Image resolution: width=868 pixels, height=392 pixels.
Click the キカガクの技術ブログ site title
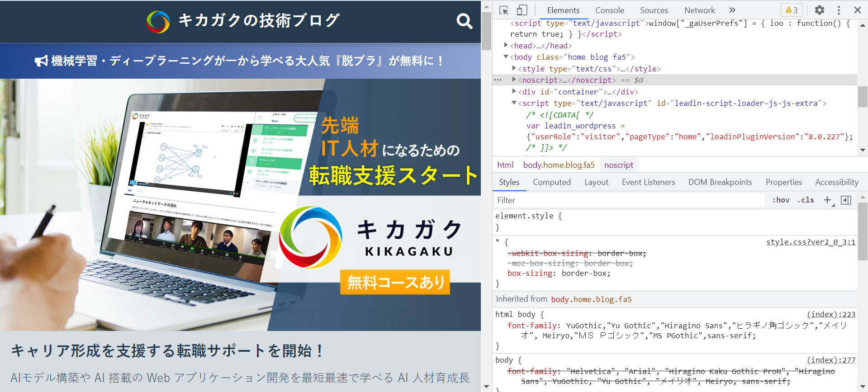(x=259, y=21)
